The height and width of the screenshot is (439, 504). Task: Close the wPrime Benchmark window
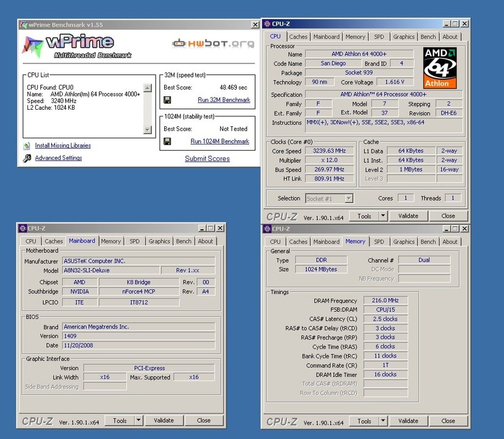[x=255, y=25]
